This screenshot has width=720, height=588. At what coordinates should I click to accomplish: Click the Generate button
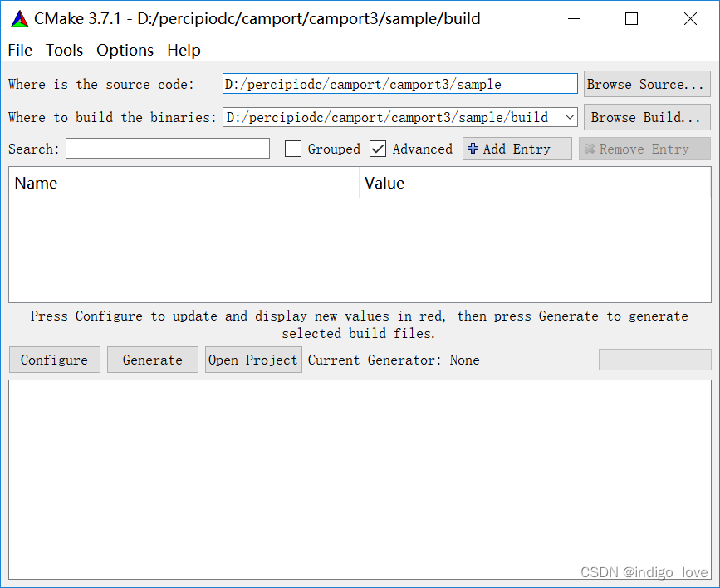pyautogui.click(x=153, y=360)
